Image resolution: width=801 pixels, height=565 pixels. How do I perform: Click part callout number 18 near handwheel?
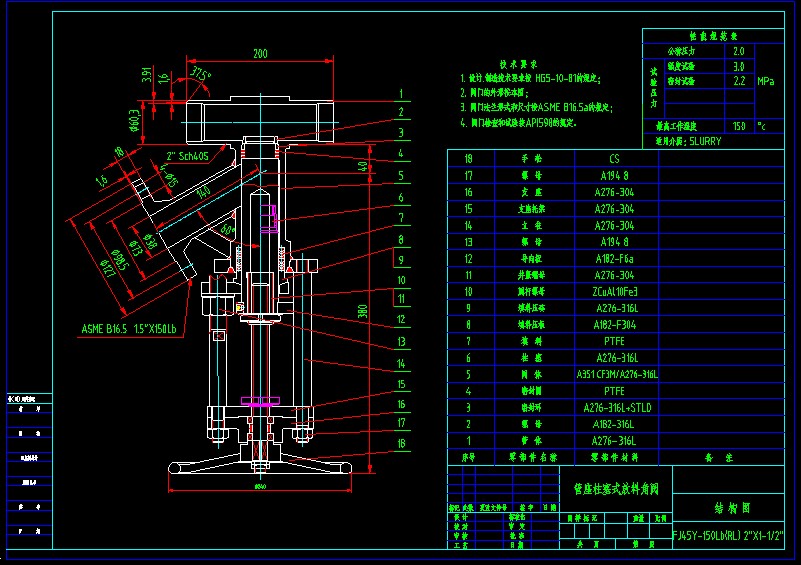pos(399,442)
